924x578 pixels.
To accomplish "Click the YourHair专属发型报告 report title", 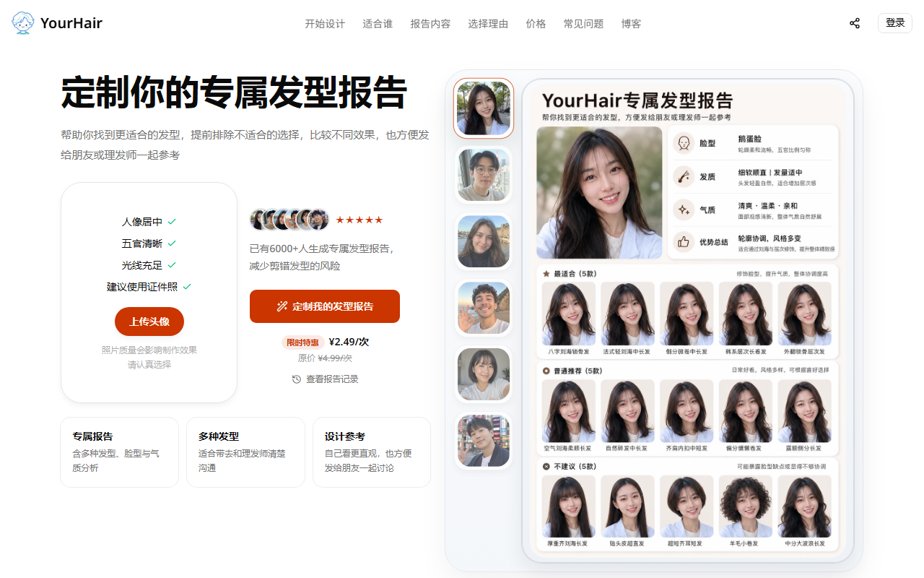I will coord(637,100).
